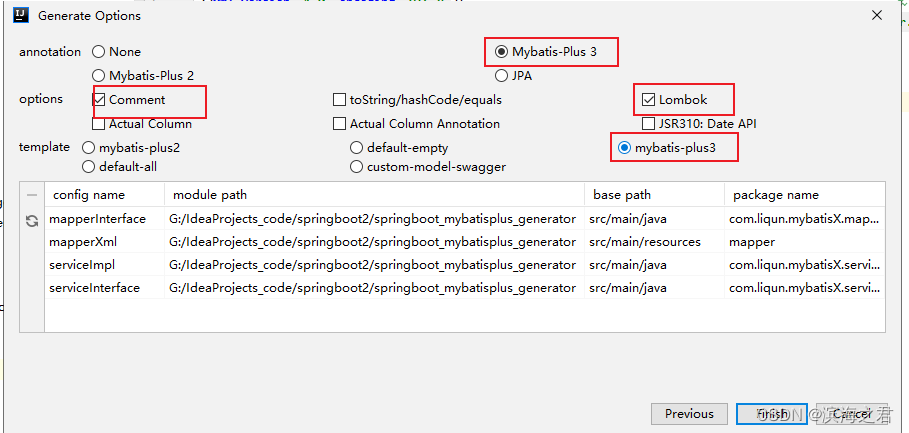Click the remove row minus icon
The width and height of the screenshot is (909, 433).
pyautogui.click(x=32, y=195)
